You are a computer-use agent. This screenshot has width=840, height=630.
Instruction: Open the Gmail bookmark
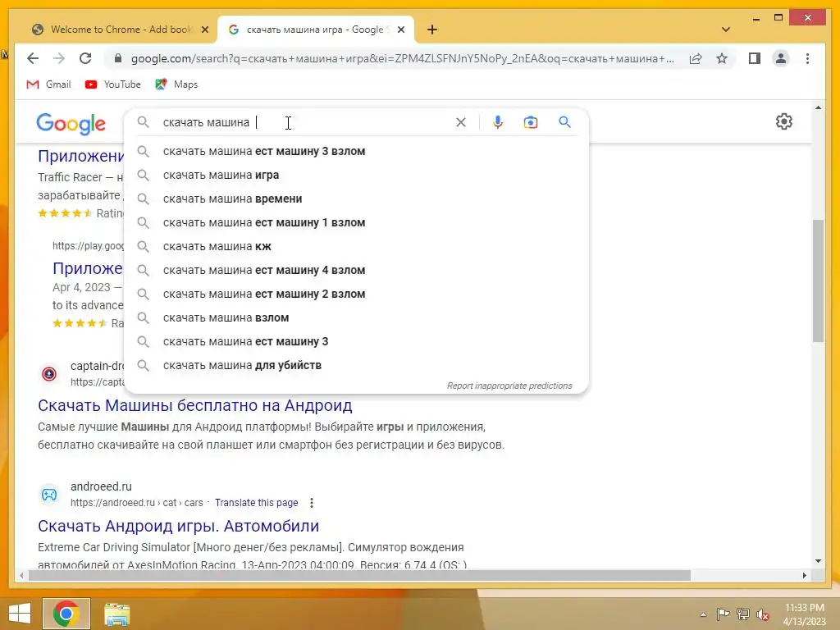tap(48, 84)
